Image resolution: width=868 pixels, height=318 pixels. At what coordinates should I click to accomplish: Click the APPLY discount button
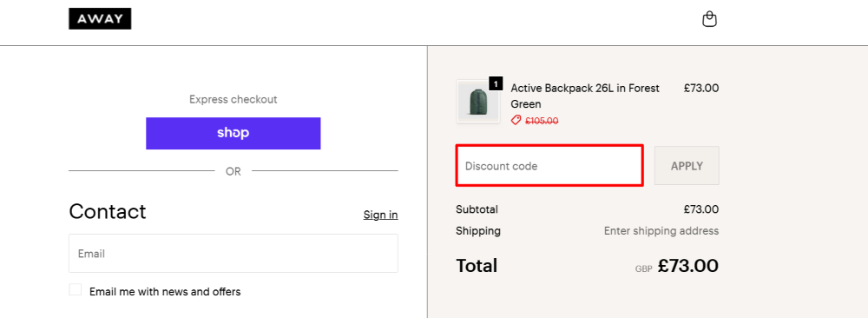click(x=687, y=166)
